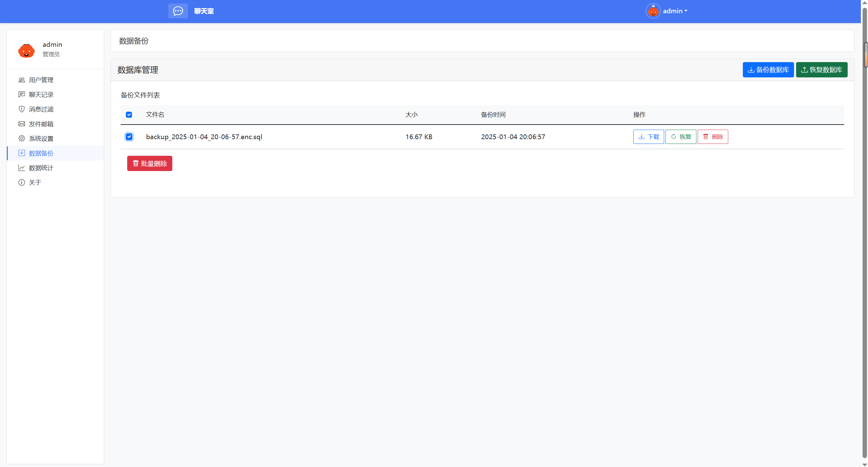
Task: Click the chat records message icon
Action: click(22, 95)
